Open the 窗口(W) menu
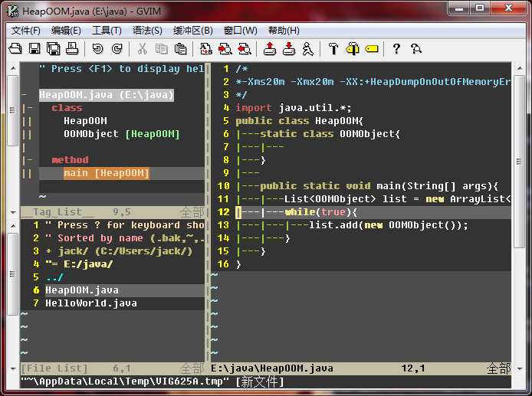The width and height of the screenshot is (532, 396). 240,31
